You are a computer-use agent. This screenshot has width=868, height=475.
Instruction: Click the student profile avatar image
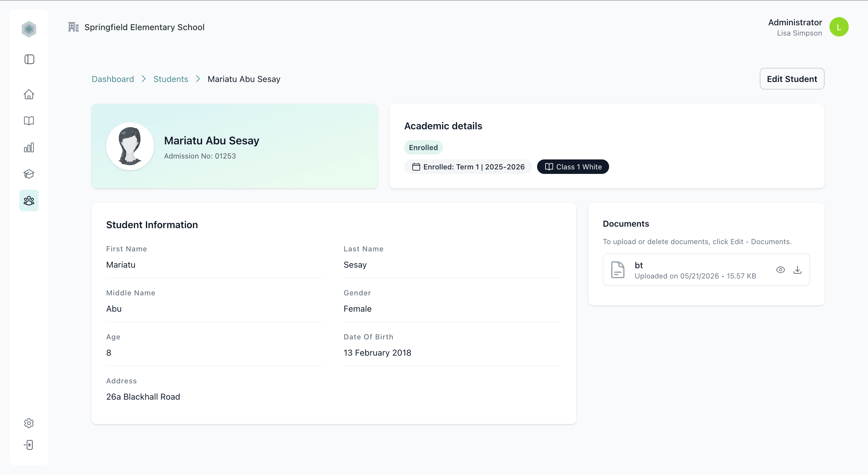tap(130, 146)
